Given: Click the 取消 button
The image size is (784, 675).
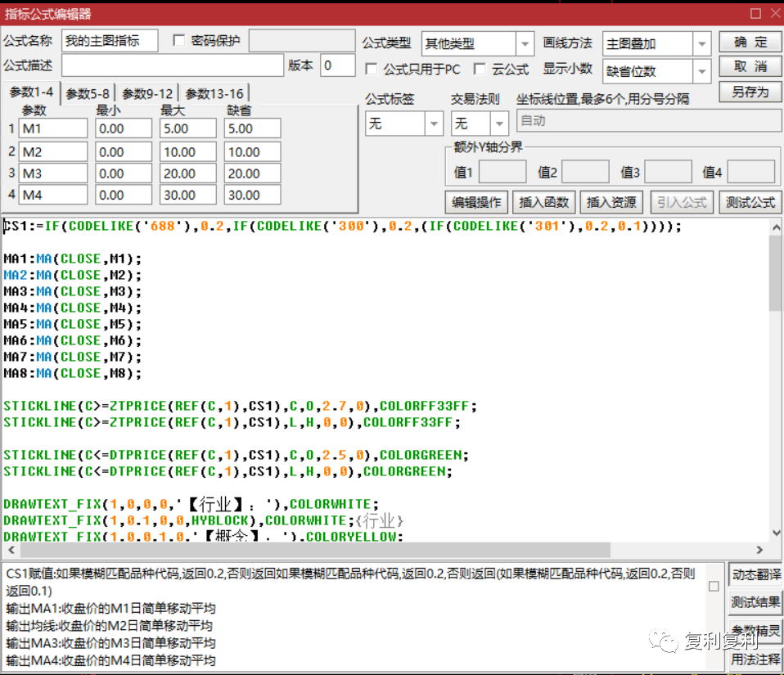Looking at the screenshot, I should (750, 66).
